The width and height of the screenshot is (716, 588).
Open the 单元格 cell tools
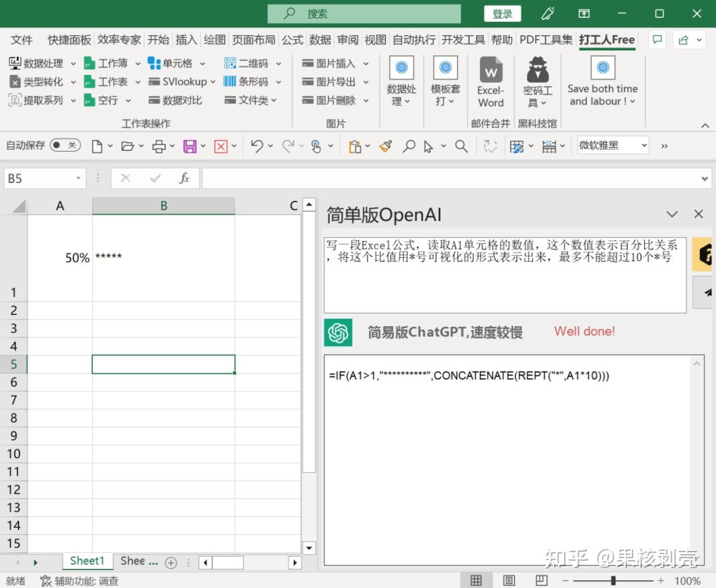[176, 64]
